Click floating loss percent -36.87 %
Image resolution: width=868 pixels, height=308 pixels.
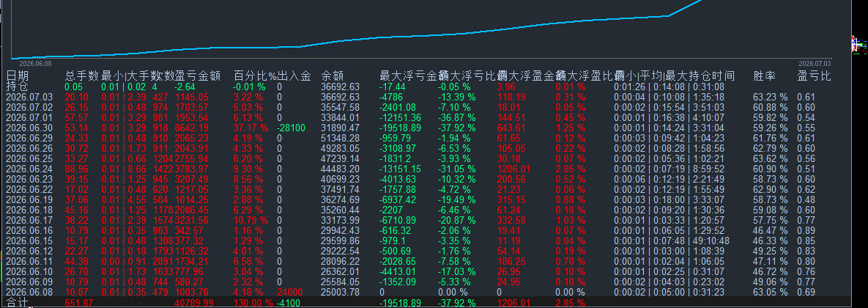point(457,117)
